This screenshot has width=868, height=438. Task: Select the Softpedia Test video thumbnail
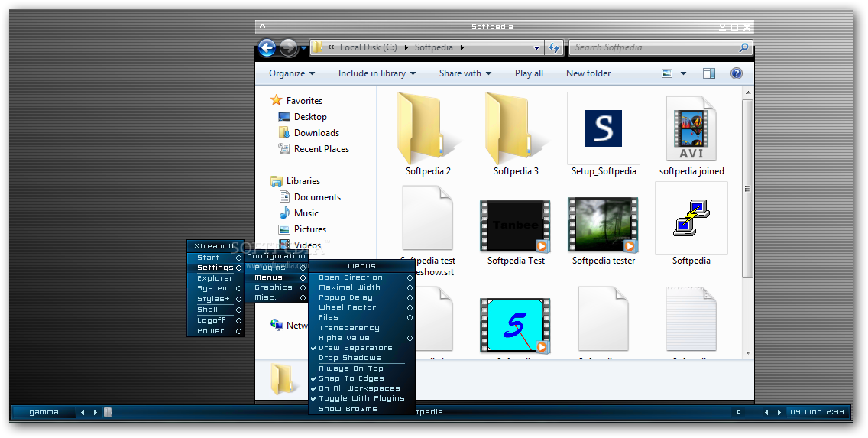516,226
